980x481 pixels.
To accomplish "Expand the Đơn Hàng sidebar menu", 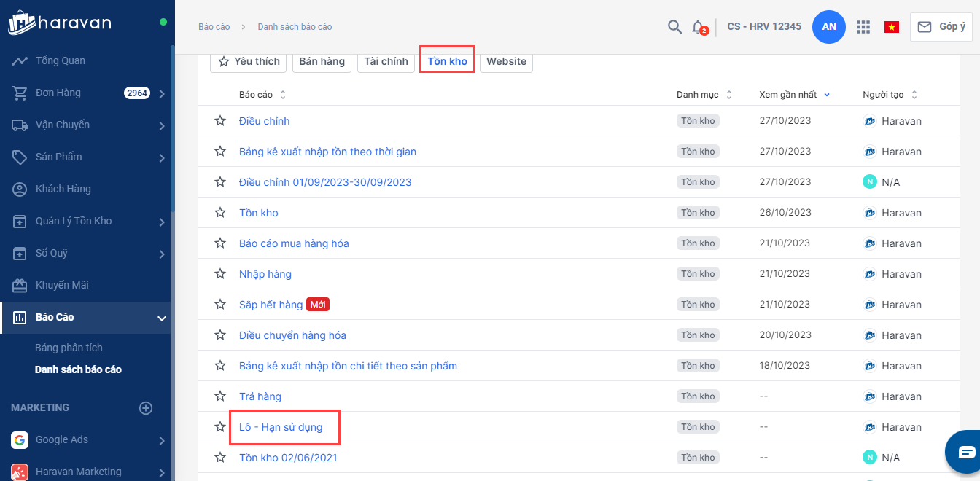I will [162, 93].
